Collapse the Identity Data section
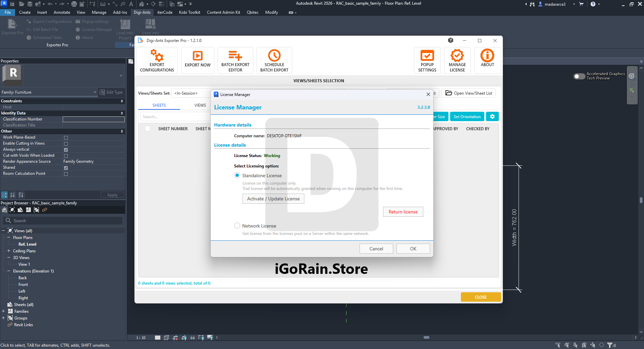The width and height of the screenshot is (644, 349). (x=122, y=113)
